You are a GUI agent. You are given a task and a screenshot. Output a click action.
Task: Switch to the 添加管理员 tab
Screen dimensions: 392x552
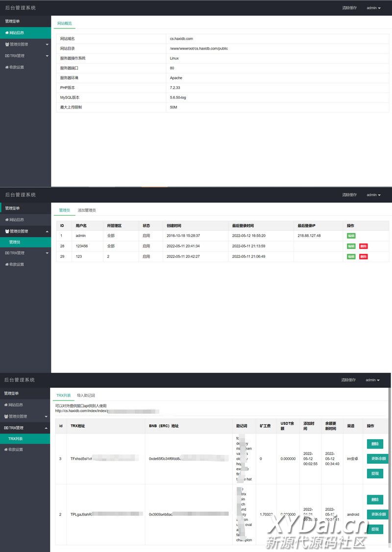87,210
